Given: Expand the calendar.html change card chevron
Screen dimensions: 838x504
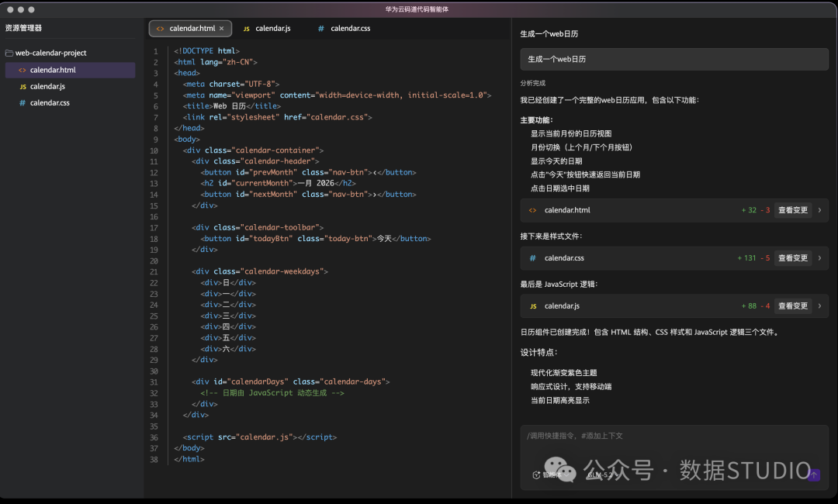Looking at the screenshot, I should 820,210.
